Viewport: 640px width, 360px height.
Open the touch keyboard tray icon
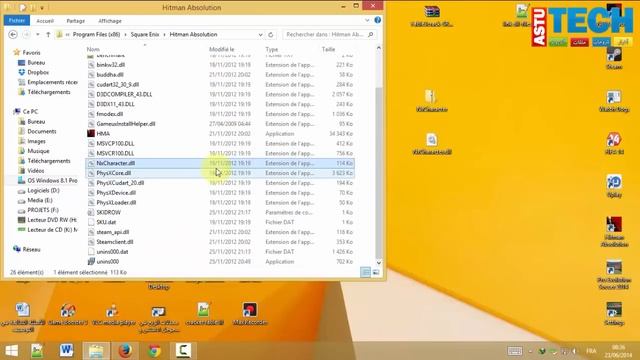coord(515,351)
